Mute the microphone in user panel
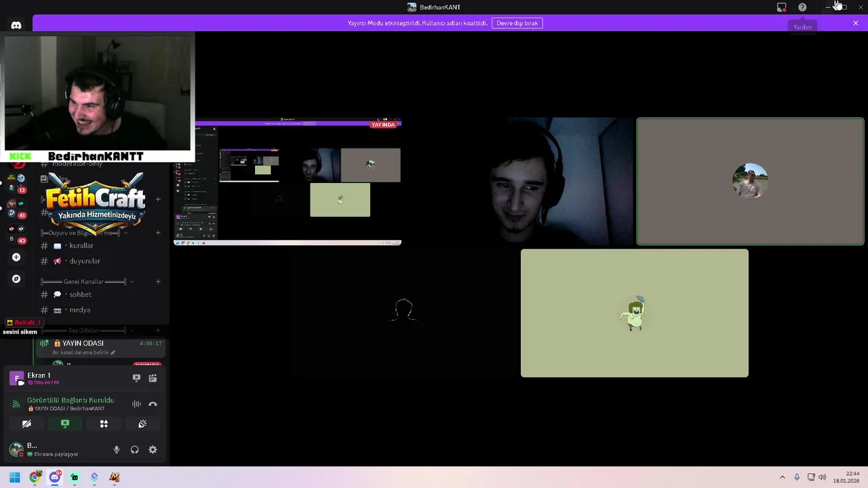This screenshot has width=868, height=488. coord(117,449)
